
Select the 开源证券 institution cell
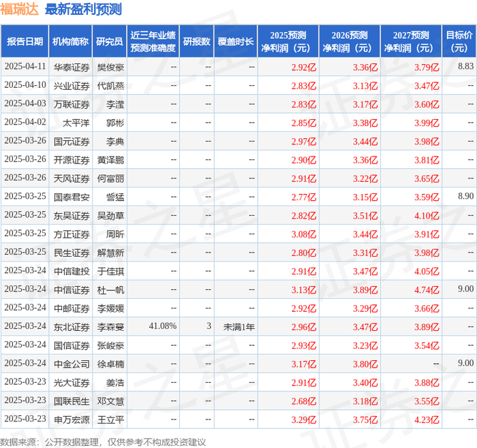72,160
